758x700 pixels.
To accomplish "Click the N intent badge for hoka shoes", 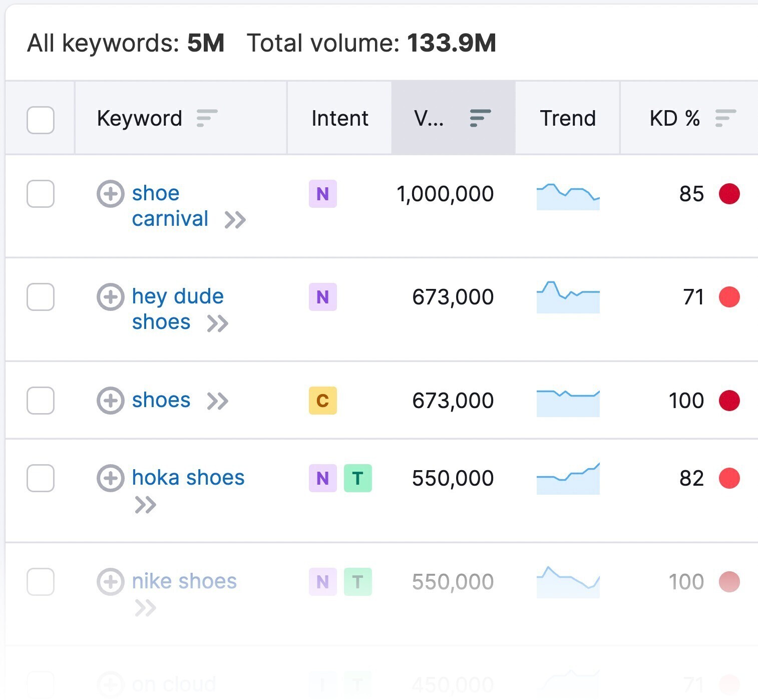I will 323,478.
